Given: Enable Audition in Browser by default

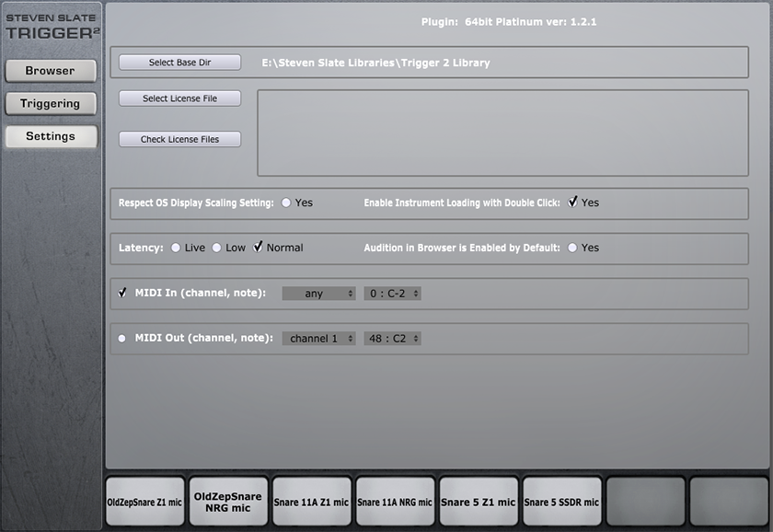Looking at the screenshot, I should point(572,248).
